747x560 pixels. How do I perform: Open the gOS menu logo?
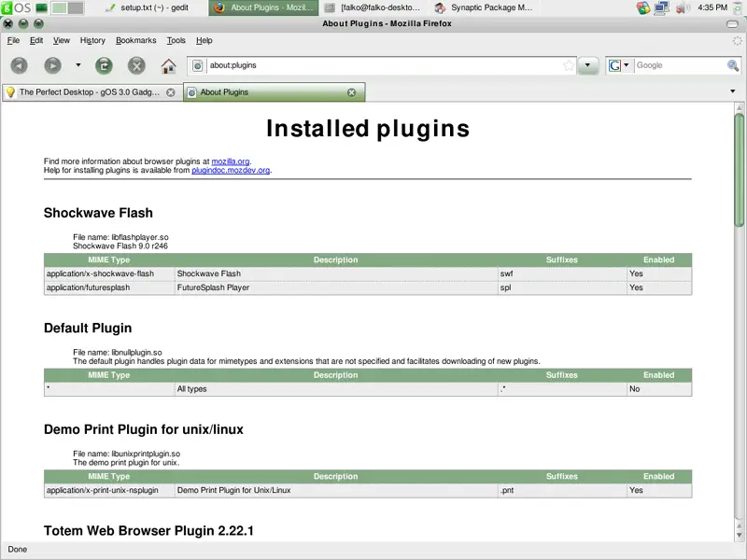click(x=16, y=7)
